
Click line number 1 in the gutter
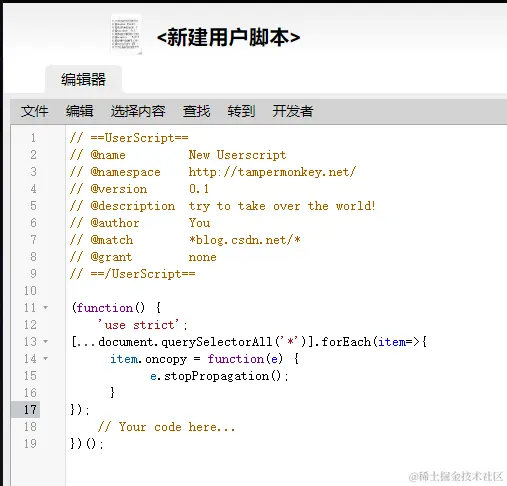[x=33, y=138]
